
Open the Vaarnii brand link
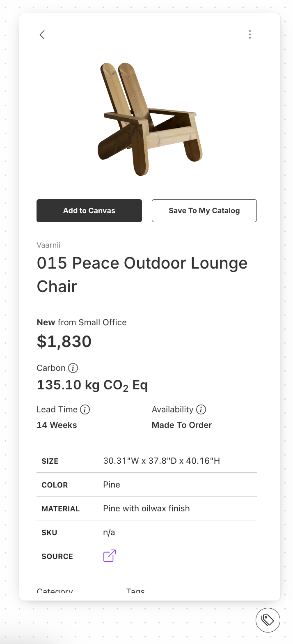tap(48, 245)
